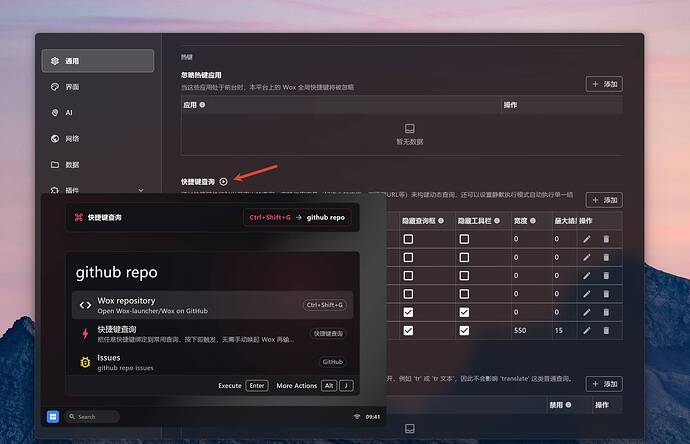Open the 数据 data settings section
690x444 pixels.
[x=98, y=165]
